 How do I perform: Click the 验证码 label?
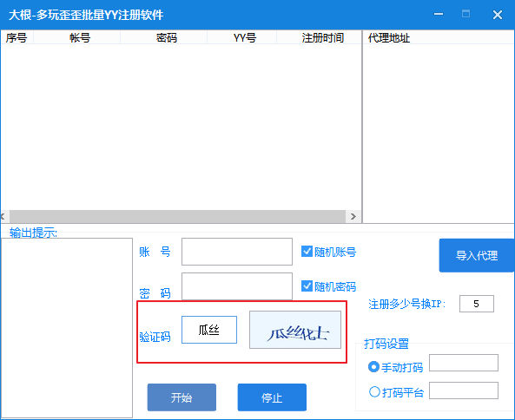155,337
